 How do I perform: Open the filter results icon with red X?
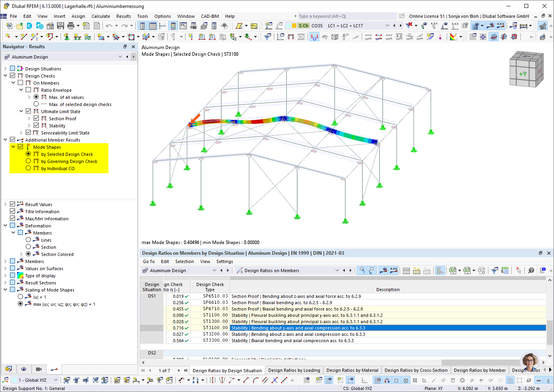(x=518, y=271)
